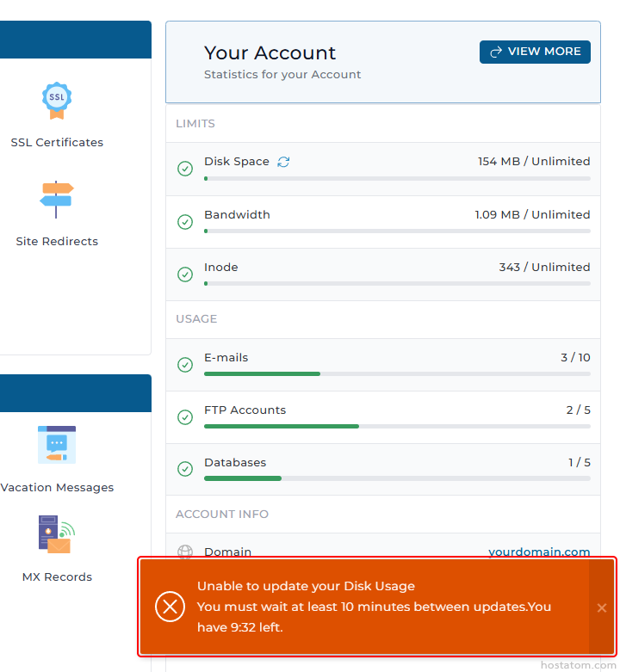Image resolution: width=620 pixels, height=672 pixels.
Task: Click the FTP Accounts label
Action: (245, 410)
